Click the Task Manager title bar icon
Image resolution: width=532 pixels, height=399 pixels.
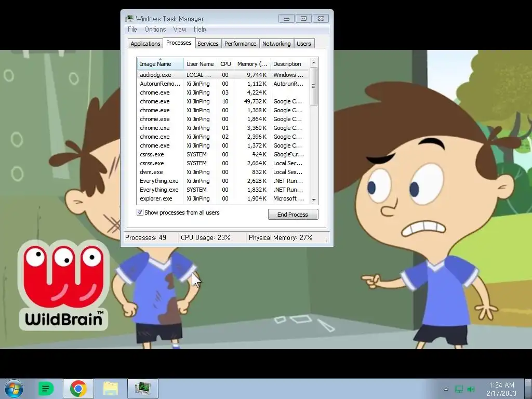pyautogui.click(x=129, y=18)
